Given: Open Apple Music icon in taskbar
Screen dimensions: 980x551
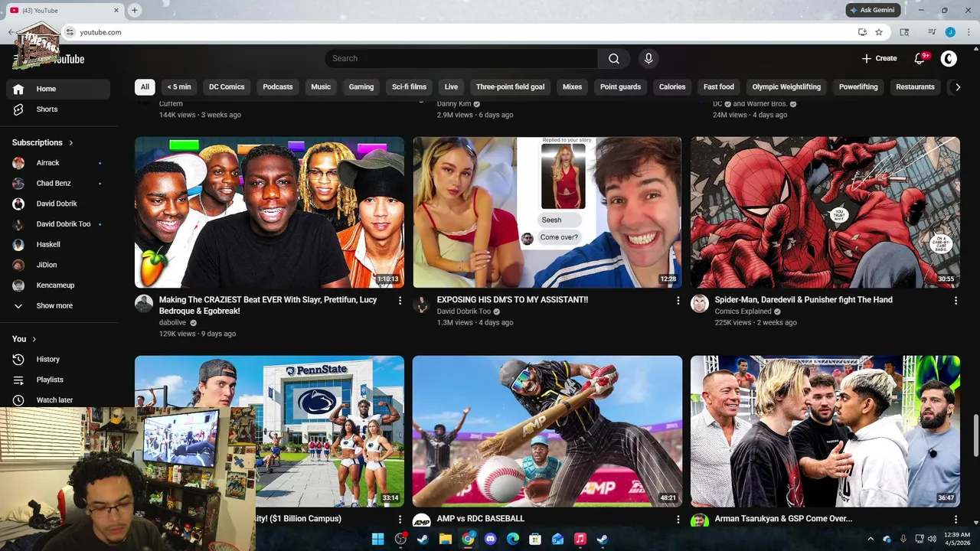Looking at the screenshot, I should tap(580, 539).
